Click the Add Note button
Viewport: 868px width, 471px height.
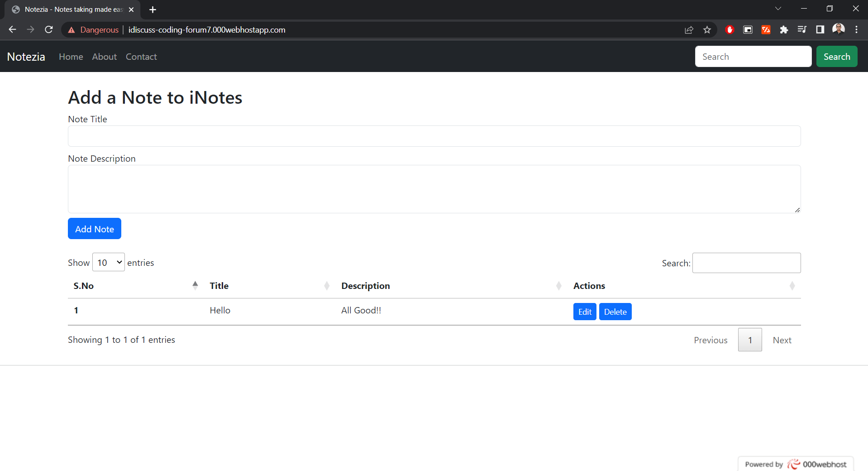[94, 229]
